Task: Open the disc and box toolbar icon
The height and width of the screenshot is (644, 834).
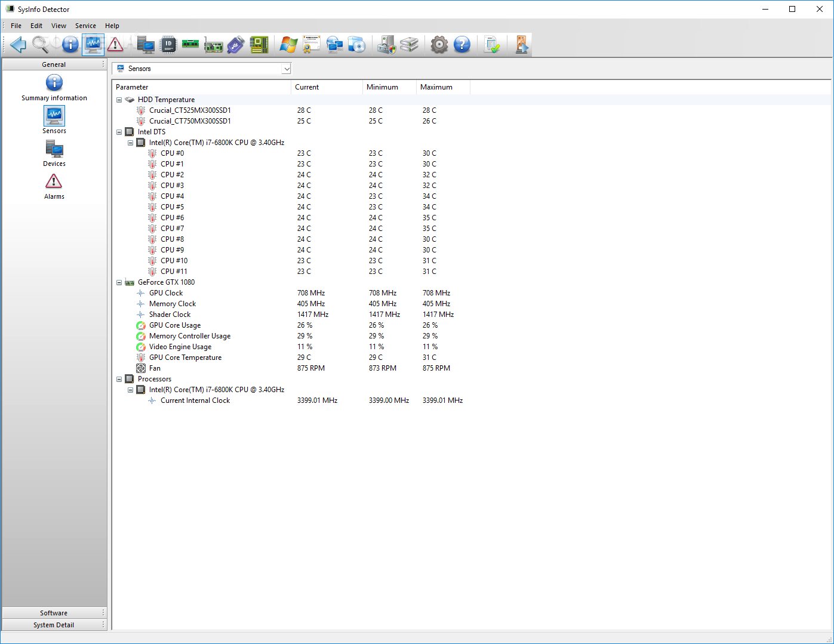Action: 357,45
